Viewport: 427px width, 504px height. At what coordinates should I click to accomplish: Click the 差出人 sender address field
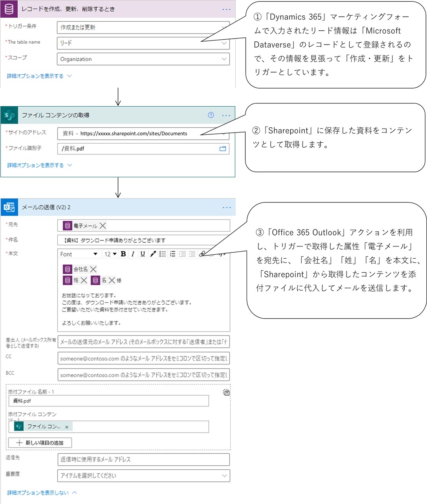click(x=143, y=342)
